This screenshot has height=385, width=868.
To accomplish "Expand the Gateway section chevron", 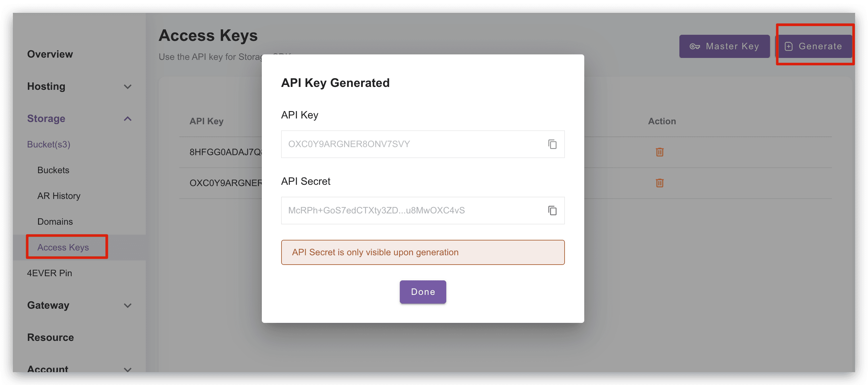I will (127, 305).
